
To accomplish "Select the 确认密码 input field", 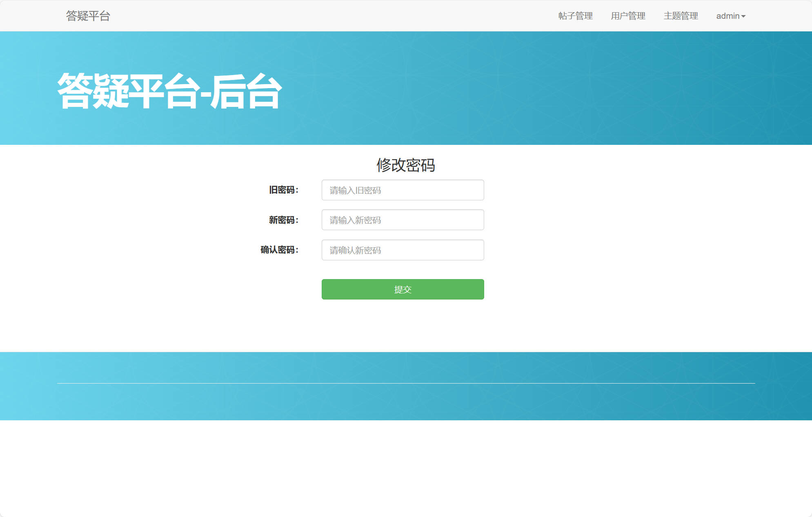I will click(x=403, y=250).
